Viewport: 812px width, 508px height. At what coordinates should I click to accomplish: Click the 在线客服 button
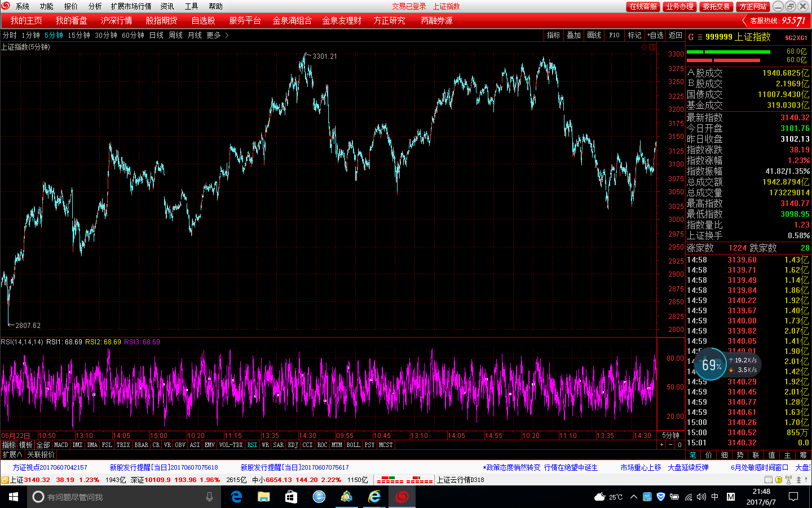tap(643, 6)
